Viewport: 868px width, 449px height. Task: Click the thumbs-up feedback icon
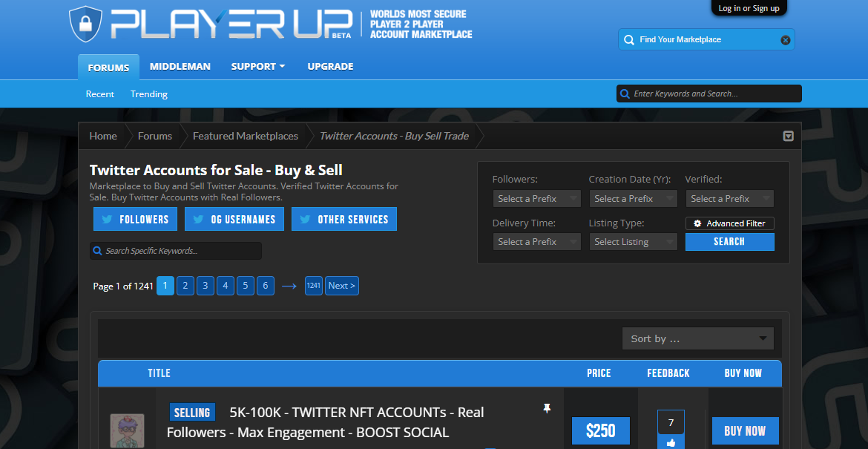[x=671, y=443]
